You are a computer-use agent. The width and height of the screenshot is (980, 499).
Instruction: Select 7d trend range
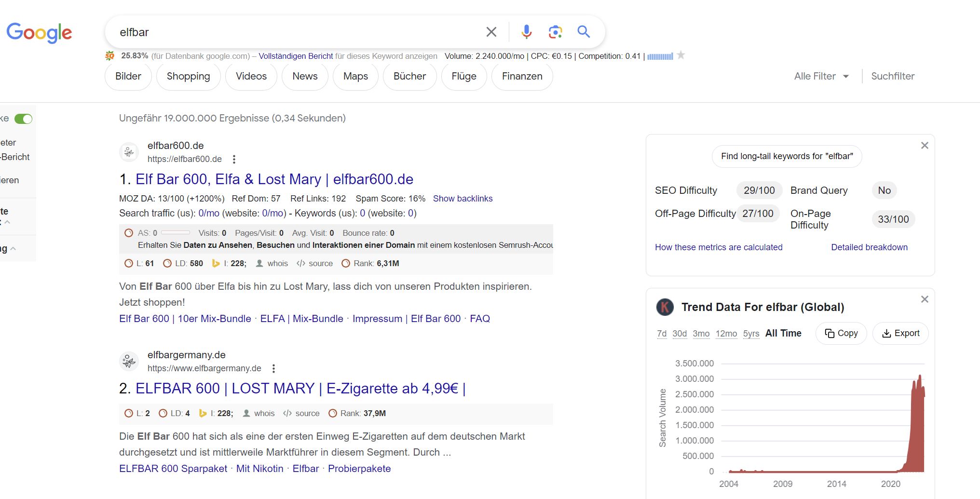pos(662,334)
